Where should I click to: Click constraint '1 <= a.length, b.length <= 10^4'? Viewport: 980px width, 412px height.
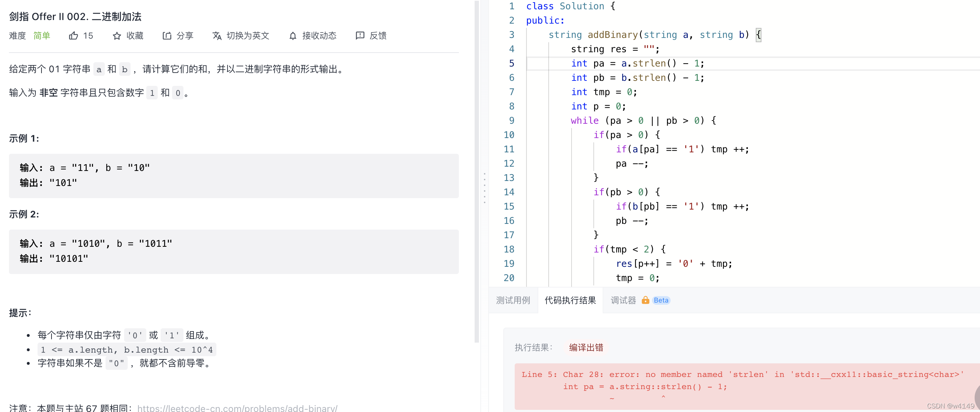tap(127, 350)
